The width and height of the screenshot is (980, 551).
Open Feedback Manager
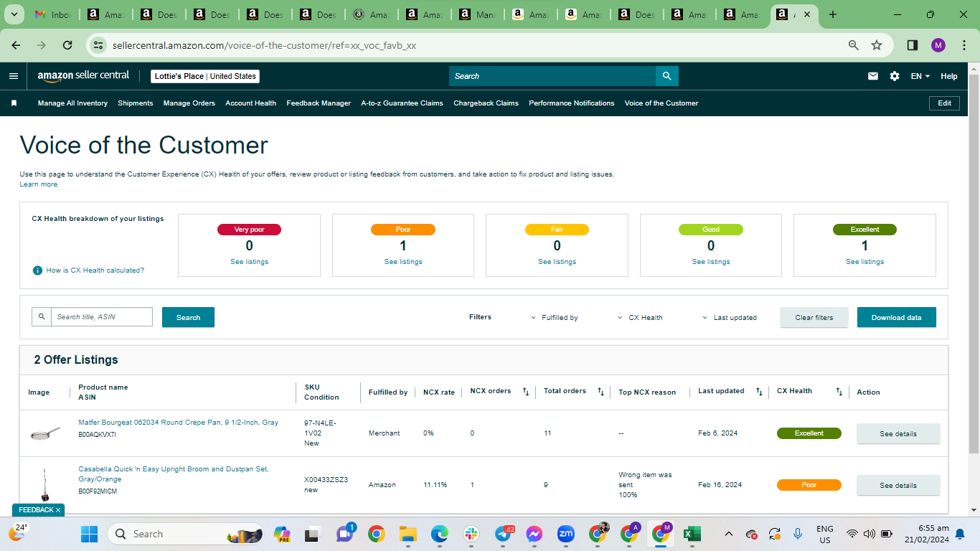[319, 103]
